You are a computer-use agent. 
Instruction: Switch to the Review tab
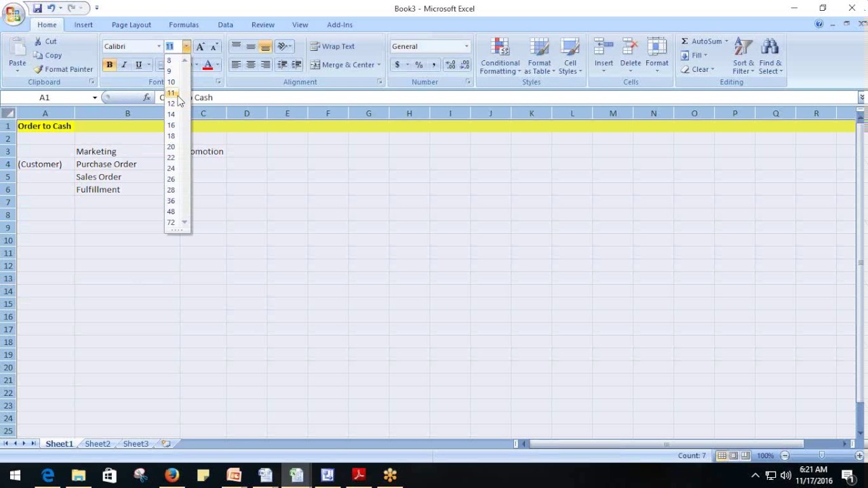pos(263,25)
